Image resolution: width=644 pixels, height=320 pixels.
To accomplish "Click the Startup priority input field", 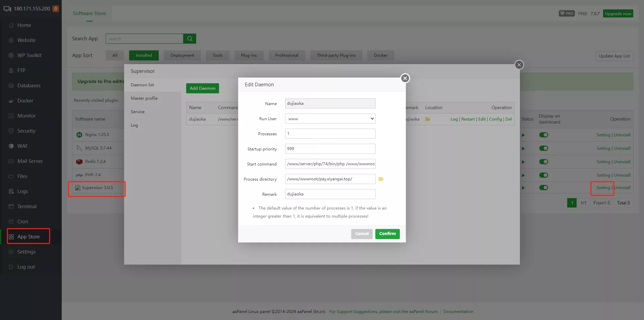I will 330,149.
